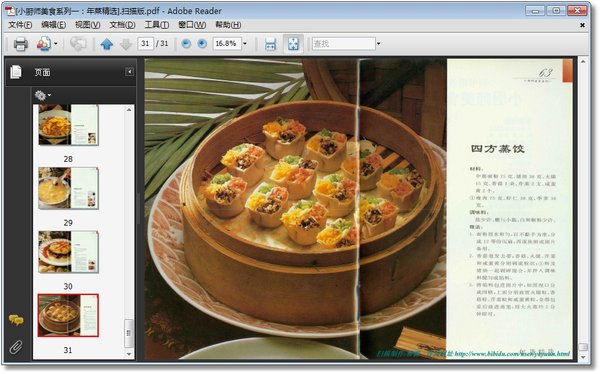The height and width of the screenshot is (374, 600).
Task: Open the zoom percentage dropdown
Action: (x=245, y=44)
